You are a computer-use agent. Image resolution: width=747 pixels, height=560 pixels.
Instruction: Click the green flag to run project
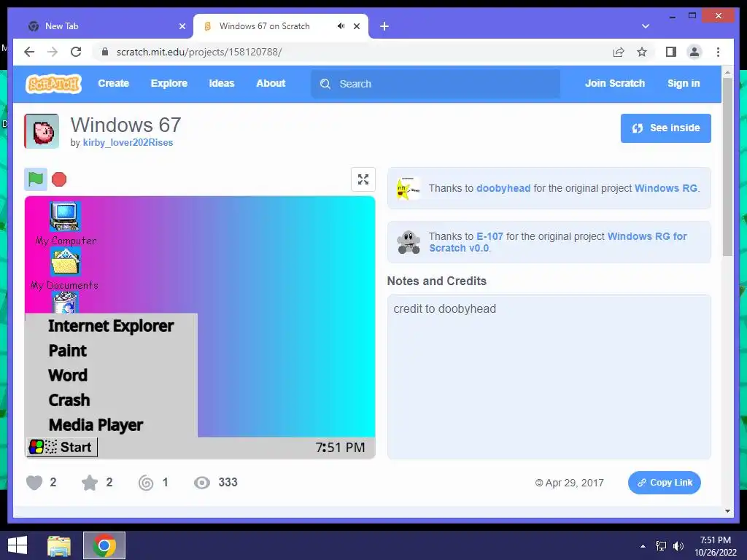pyautogui.click(x=36, y=179)
